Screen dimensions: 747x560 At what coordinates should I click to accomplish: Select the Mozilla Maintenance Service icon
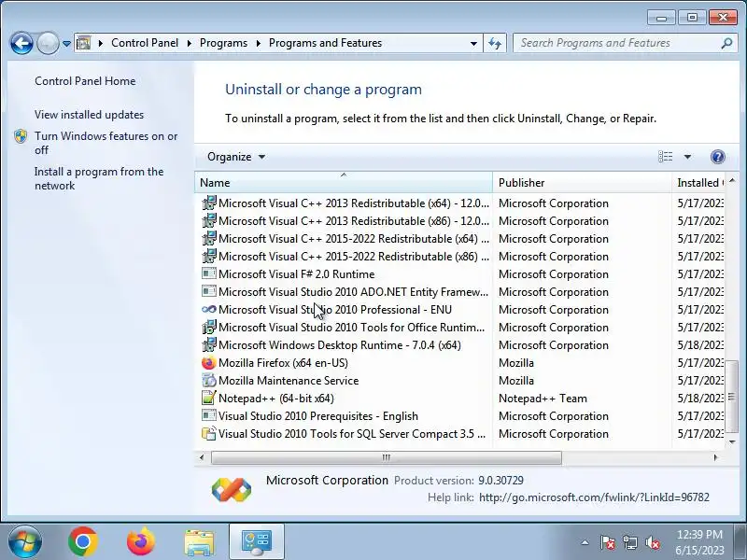click(x=208, y=381)
